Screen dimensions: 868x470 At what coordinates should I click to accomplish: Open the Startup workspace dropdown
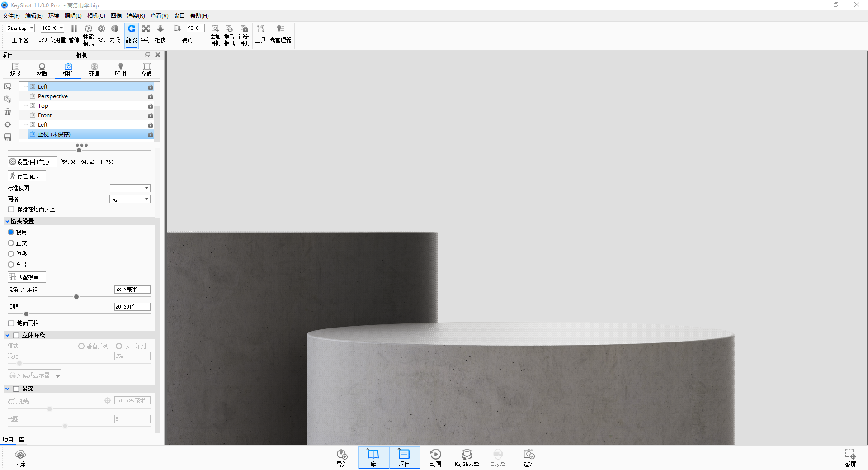(x=20, y=28)
